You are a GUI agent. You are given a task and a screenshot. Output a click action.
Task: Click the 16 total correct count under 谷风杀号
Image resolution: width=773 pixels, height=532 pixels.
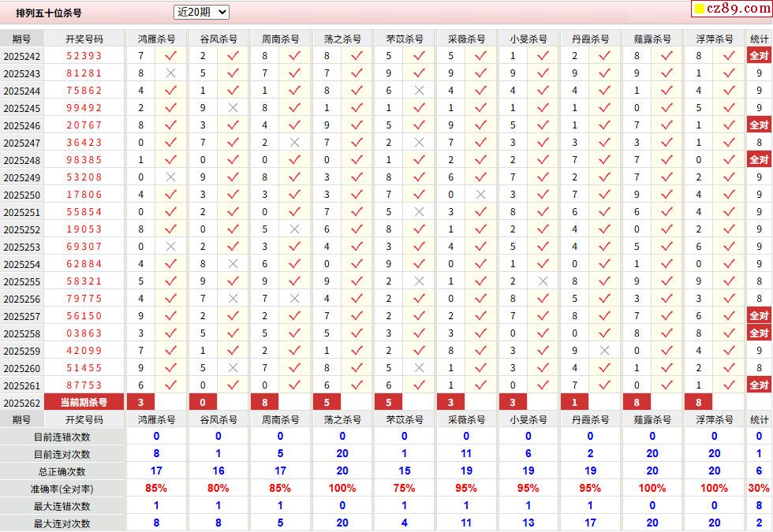point(218,471)
